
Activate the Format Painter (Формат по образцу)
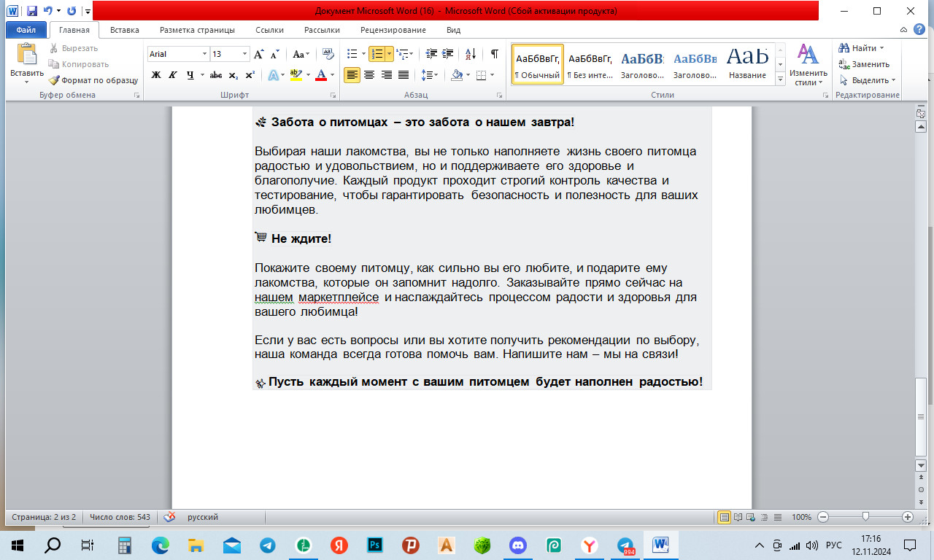point(93,80)
